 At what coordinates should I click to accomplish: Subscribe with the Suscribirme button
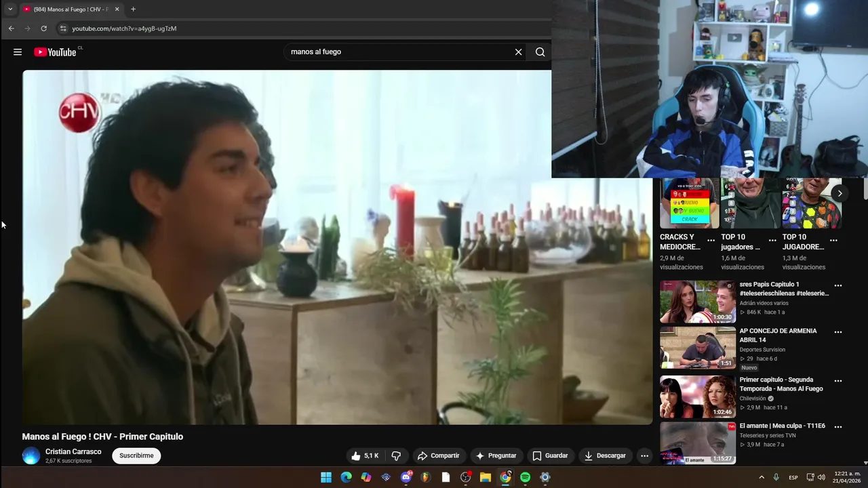136,455
